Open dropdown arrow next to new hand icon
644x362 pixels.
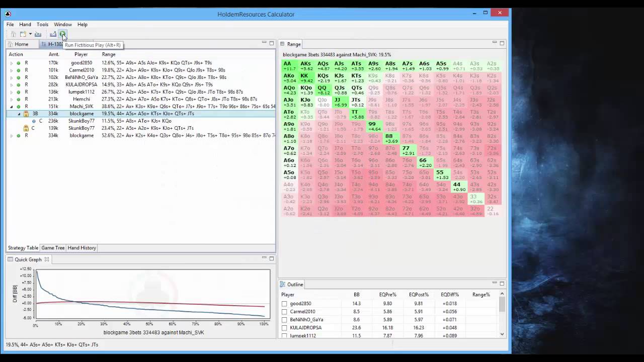point(30,34)
